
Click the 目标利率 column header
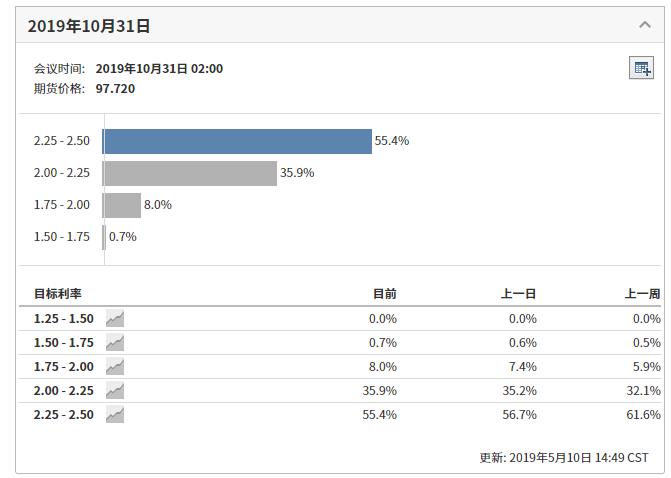pyautogui.click(x=58, y=294)
